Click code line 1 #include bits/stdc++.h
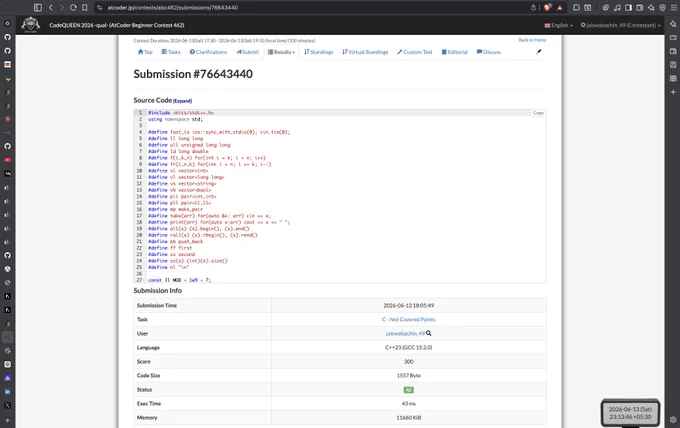The width and height of the screenshot is (680, 428). point(181,113)
